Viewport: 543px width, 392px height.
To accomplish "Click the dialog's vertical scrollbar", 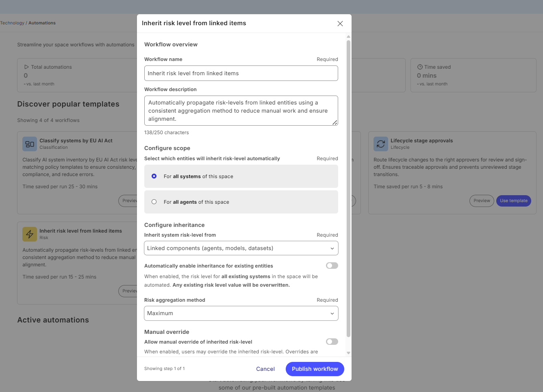I will coord(348,187).
